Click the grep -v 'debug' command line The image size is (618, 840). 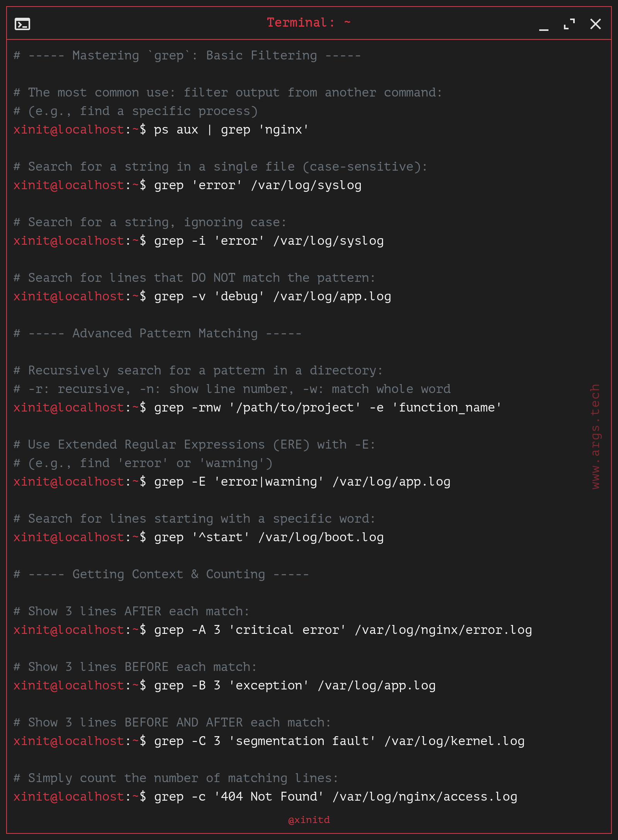(x=273, y=296)
